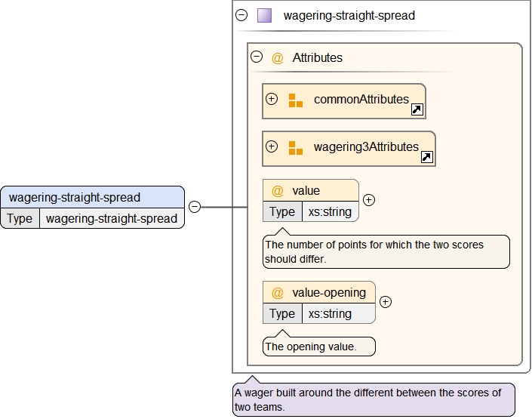Expand the wagering3Attributes group
532x419 pixels.
pyautogui.click(x=272, y=146)
